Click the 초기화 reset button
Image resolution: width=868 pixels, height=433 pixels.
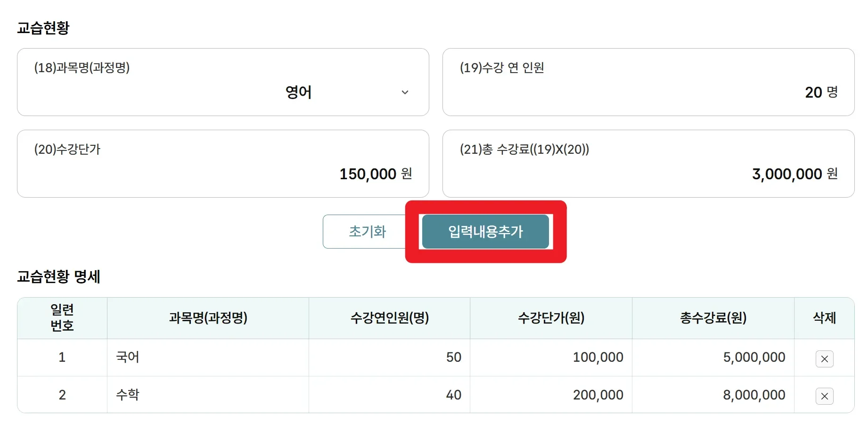(x=367, y=232)
